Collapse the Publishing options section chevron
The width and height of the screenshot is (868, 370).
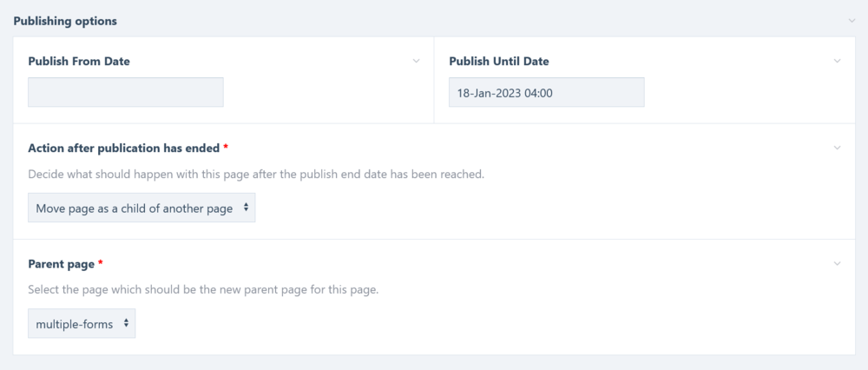click(852, 21)
